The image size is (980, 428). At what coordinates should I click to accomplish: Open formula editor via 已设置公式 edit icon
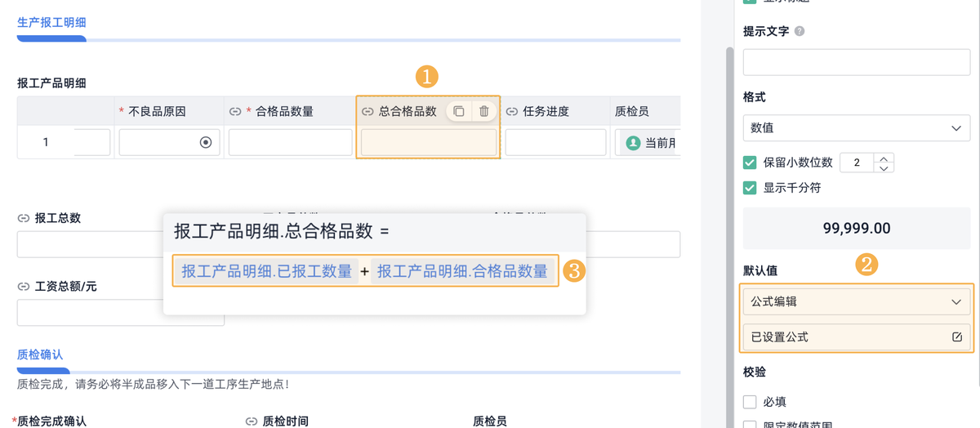tap(957, 337)
